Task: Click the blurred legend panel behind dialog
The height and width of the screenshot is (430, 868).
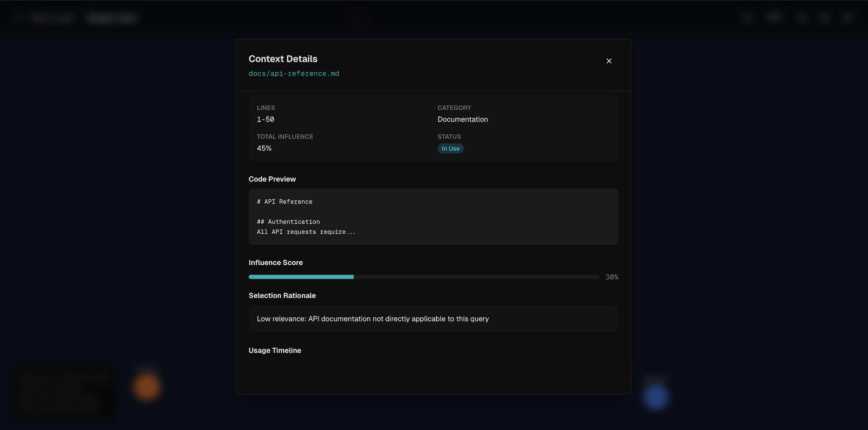Action: click(65, 393)
